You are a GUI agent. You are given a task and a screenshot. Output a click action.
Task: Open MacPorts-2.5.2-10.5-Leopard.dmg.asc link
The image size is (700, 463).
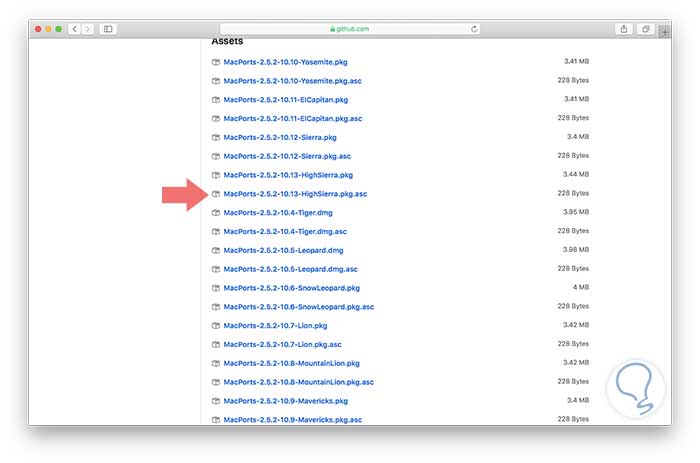pos(291,269)
